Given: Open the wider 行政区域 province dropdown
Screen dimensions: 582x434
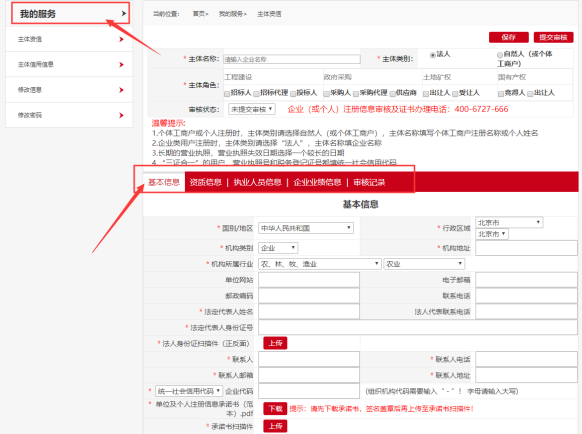Looking at the screenshot, I should [509, 222].
